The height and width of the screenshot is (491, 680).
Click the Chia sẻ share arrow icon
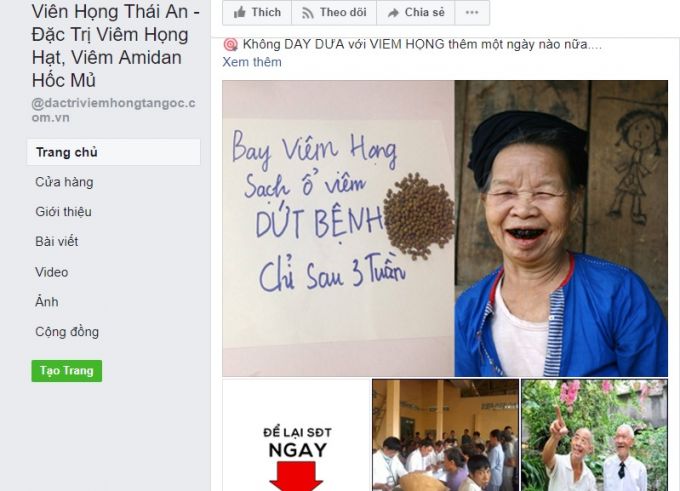(393, 13)
